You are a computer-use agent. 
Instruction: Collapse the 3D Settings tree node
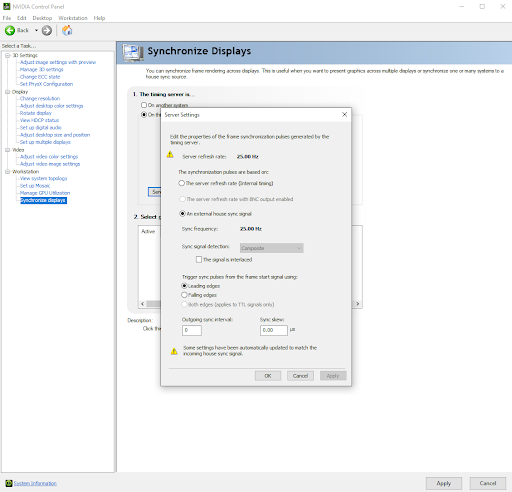point(7,55)
